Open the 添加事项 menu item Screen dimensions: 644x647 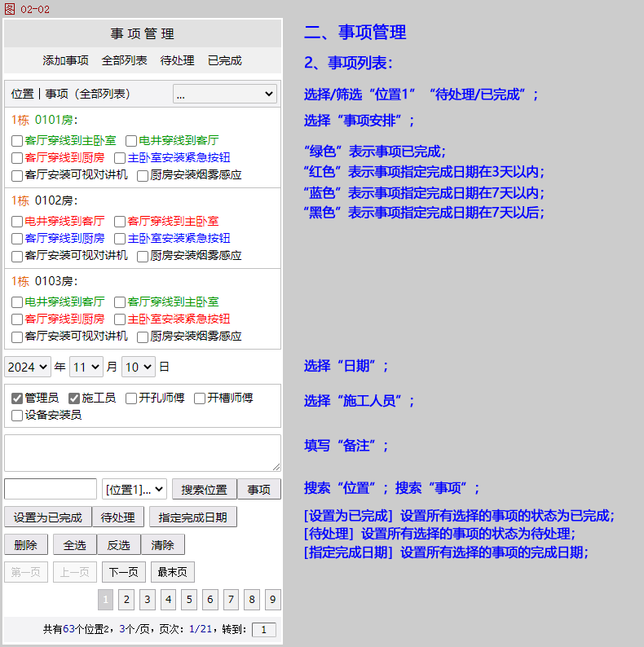[65, 60]
